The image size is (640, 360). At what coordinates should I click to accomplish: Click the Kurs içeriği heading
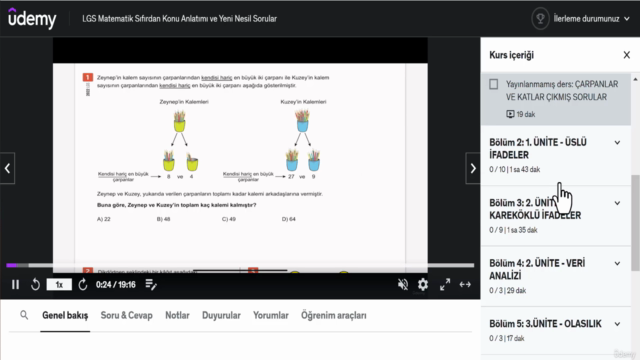tap(511, 55)
